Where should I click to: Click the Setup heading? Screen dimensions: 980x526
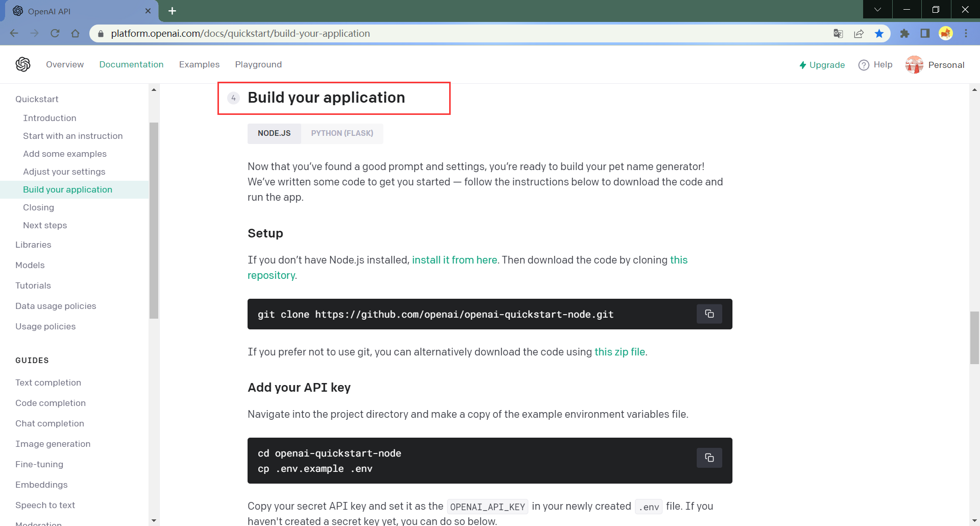point(265,233)
